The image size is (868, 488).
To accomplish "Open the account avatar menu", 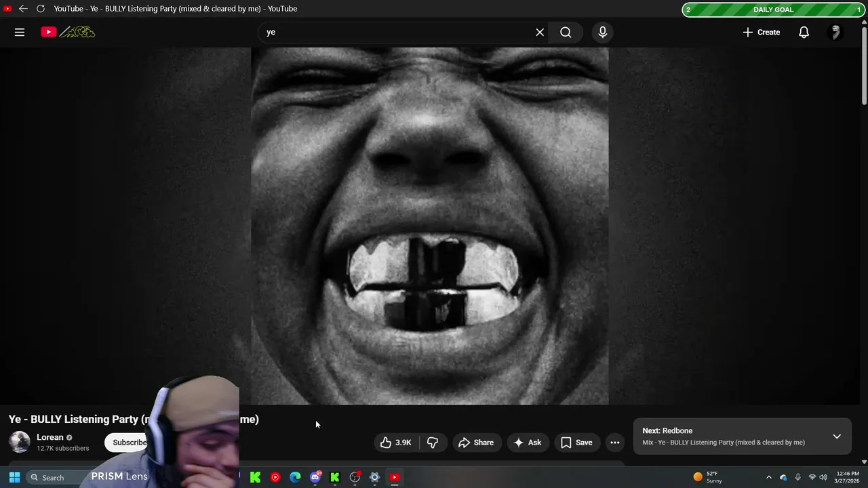I will tap(835, 32).
